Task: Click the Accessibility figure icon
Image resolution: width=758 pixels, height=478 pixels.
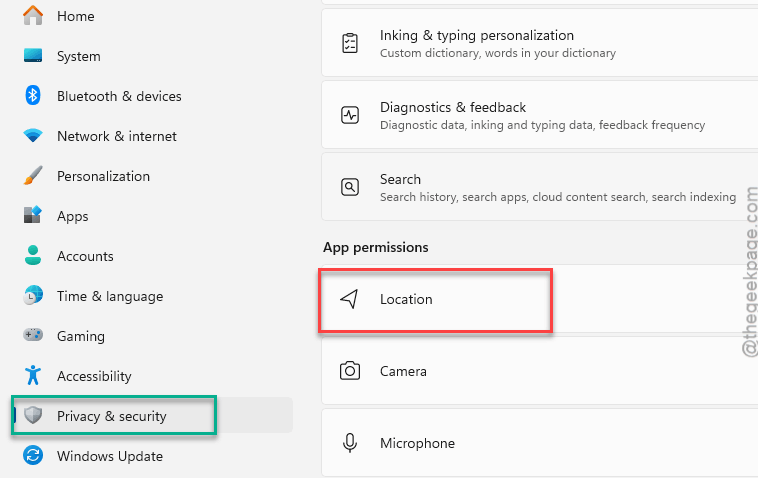Action: pyautogui.click(x=33, y=375)
